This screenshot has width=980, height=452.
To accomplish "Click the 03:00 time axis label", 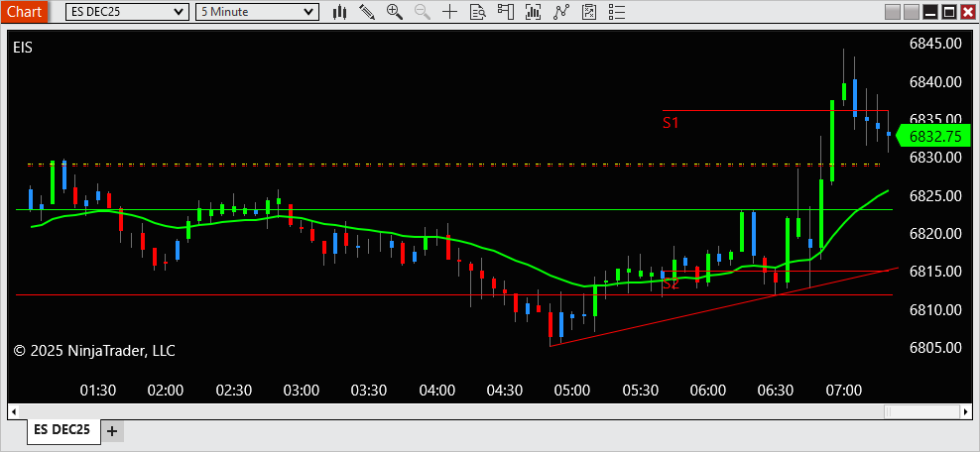I will (x=302, y=391).
